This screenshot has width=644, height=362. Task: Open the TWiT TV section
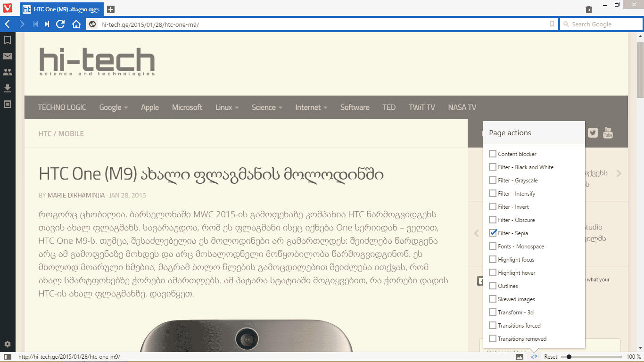click(x=422, y=107)
